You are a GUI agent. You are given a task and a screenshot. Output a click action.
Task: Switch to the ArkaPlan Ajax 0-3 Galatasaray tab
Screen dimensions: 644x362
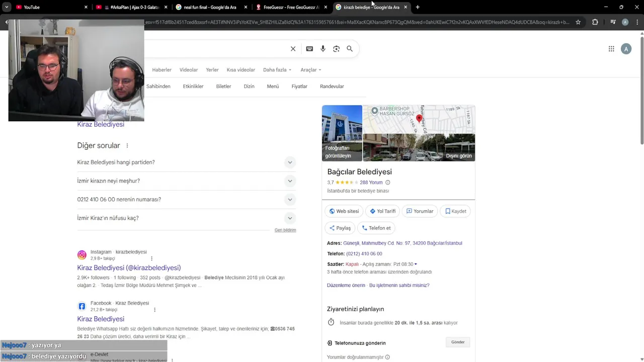tap(132, 7)
